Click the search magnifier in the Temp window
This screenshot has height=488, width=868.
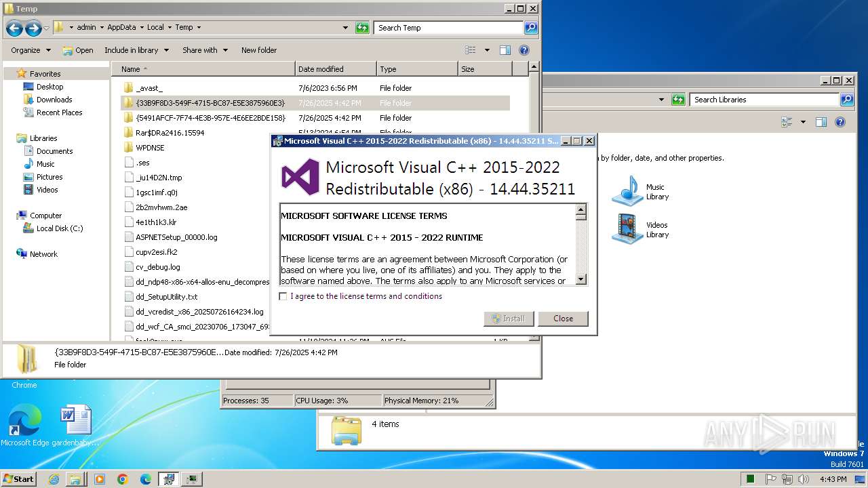coord(531,28)
